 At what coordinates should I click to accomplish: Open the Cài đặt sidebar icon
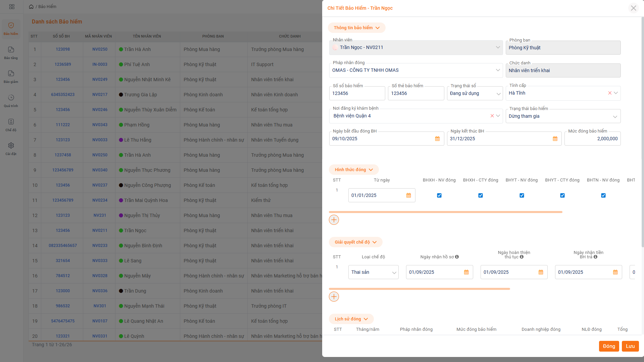click(x=11, y=148)
